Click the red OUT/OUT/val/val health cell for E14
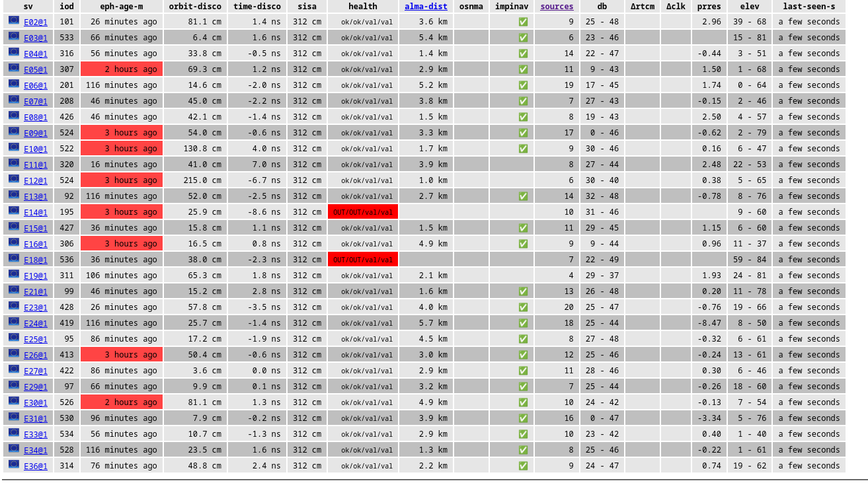Screen dimensions: 868x487 click(363, 212)
